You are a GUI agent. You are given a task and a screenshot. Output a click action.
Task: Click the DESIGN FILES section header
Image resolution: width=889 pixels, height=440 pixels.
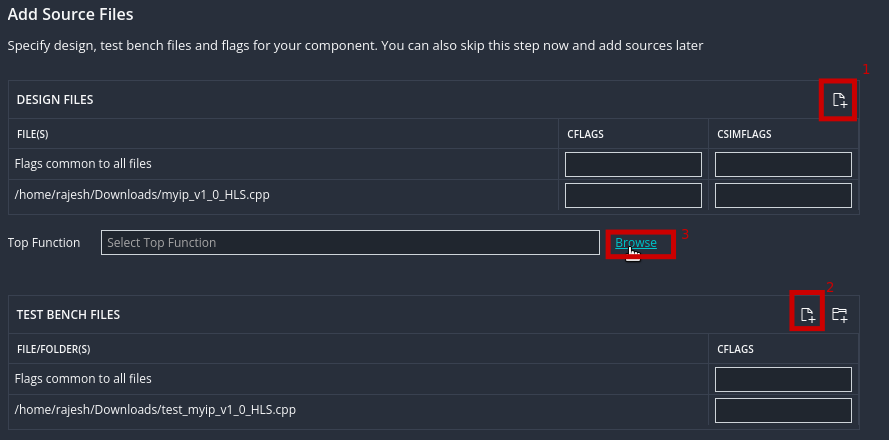coord(56,100)
